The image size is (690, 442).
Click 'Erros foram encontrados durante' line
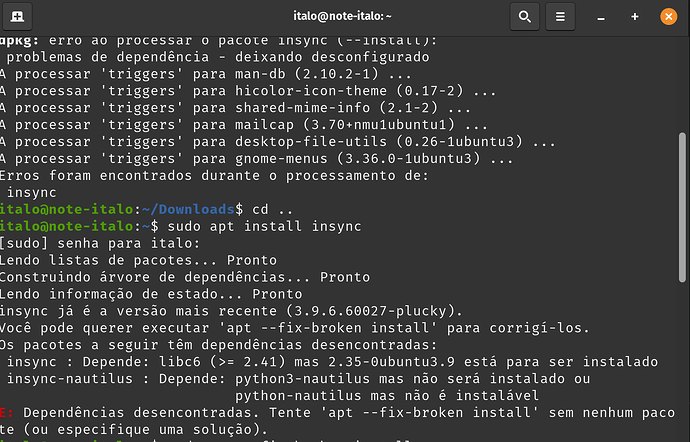tap(214, 176)
